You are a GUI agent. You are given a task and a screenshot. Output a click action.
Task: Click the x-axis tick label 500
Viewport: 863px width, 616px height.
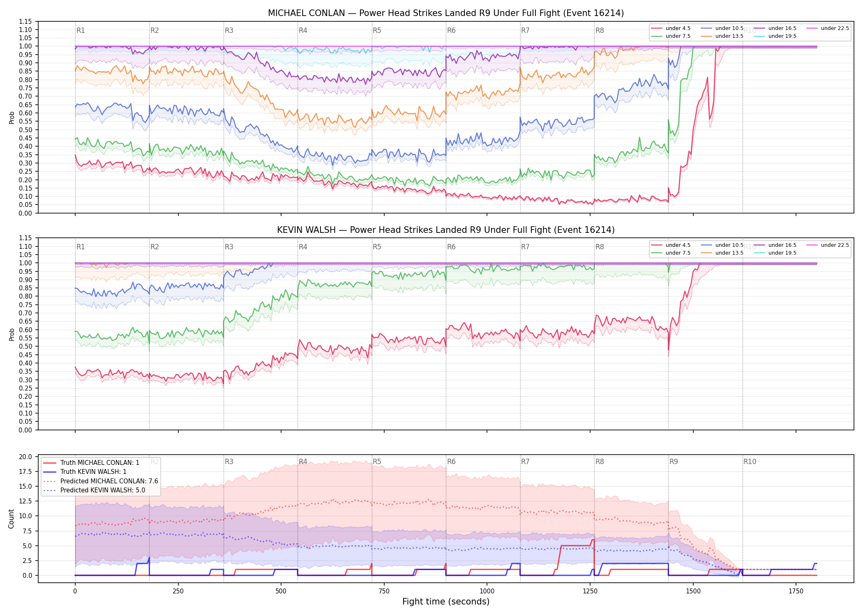281,591
